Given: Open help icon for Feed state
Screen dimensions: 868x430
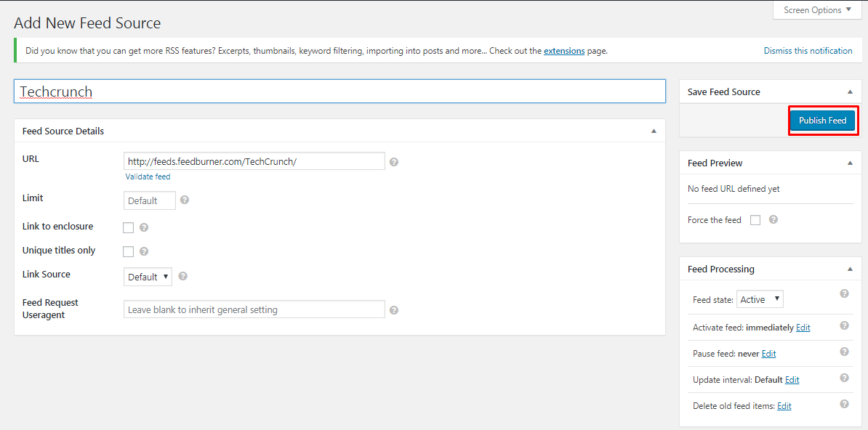Looking at the screenshot, I should coord(844,293).
